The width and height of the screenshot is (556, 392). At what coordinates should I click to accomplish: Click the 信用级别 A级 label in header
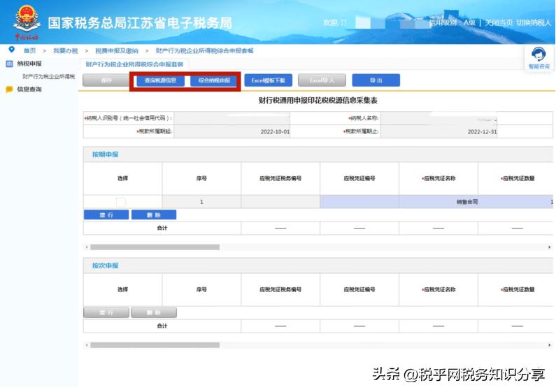(x=452, y=22)
